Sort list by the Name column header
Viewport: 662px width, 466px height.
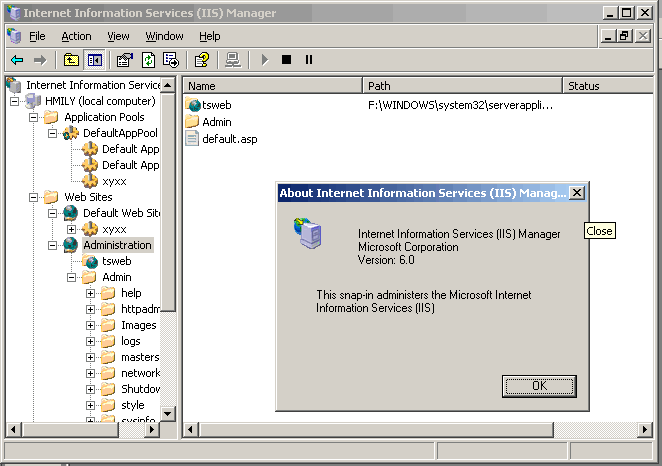pyautogui.click(x=273, y=86)
